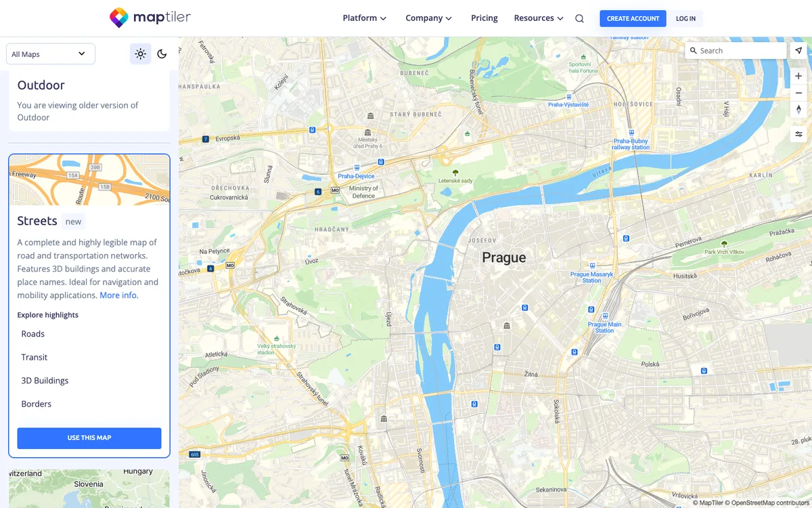812x508 pixels.
Task: Expand the Company menu
Action: pos(428,18)
